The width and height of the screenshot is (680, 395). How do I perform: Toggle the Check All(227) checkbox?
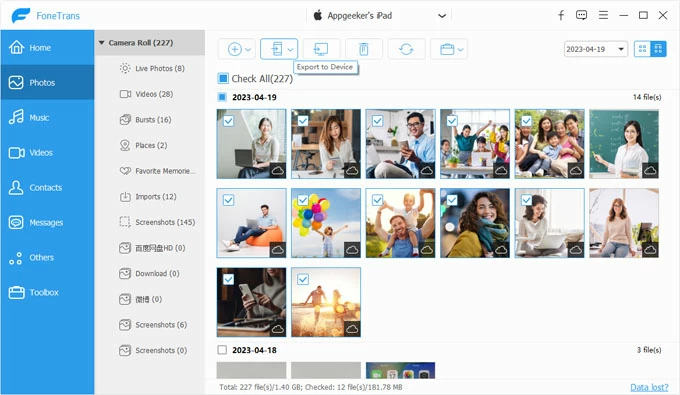[223, 78]
